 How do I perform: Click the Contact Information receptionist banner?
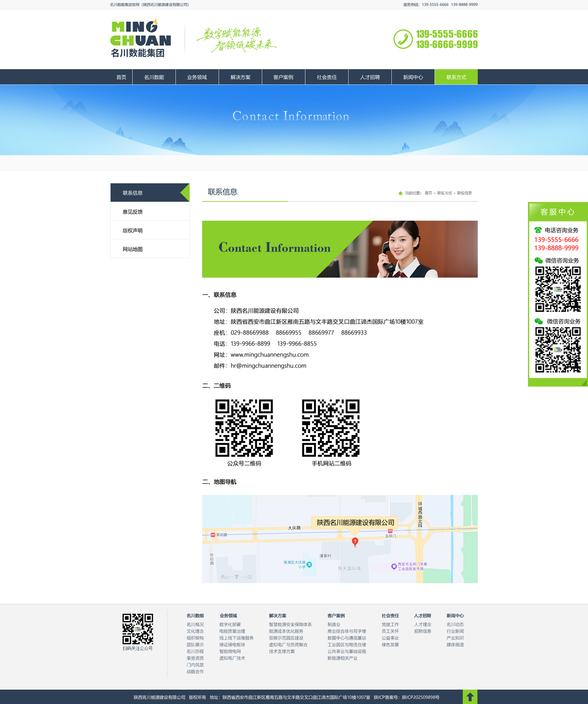coord(340,249)
